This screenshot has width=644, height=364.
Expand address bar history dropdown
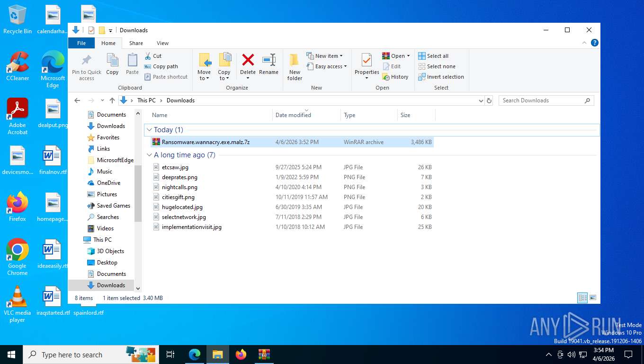481,100
